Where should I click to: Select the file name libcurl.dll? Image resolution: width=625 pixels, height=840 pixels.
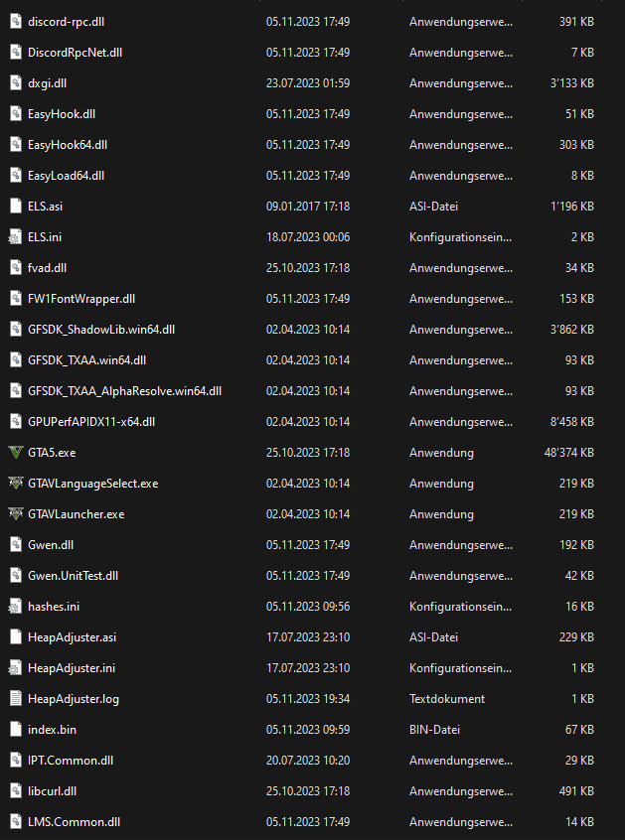[52, 791]
